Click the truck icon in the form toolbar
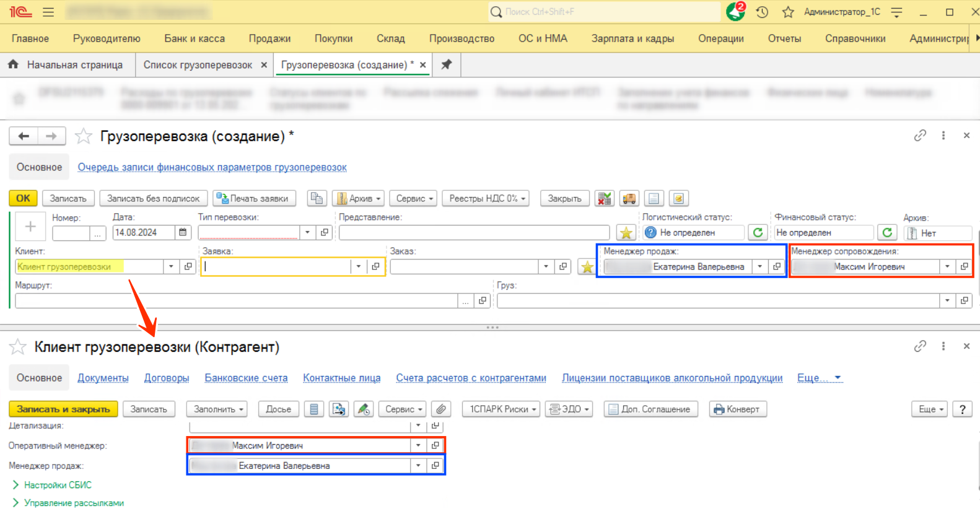The height and width of the screenshot is (516, 980). tap(629, 198)
